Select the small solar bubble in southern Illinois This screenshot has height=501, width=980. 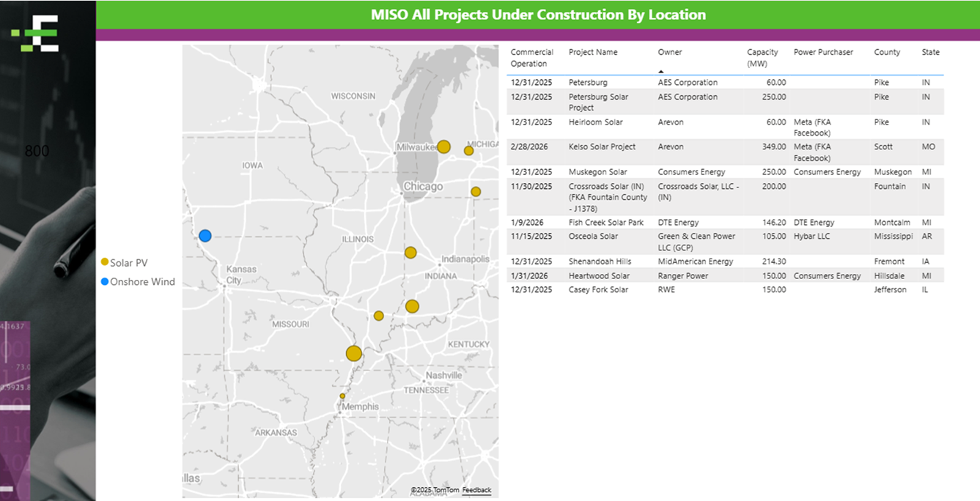tap(379, 316)
